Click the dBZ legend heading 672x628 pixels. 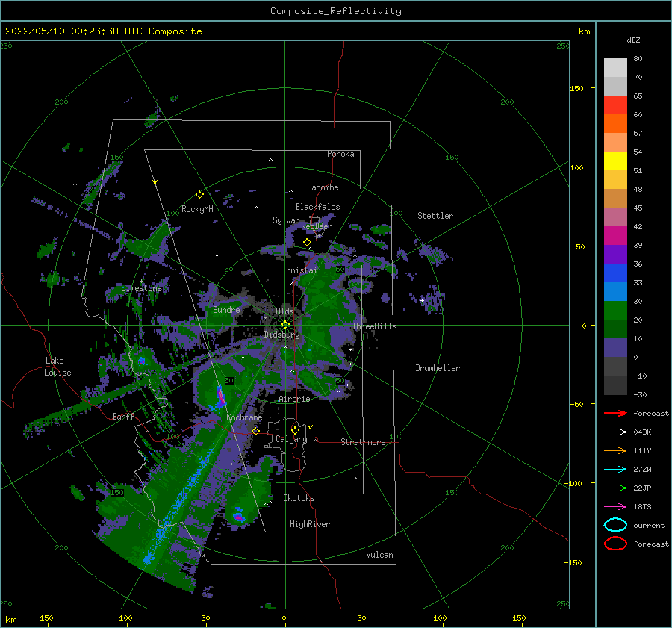pyautogui.click(x=633, y=40)
